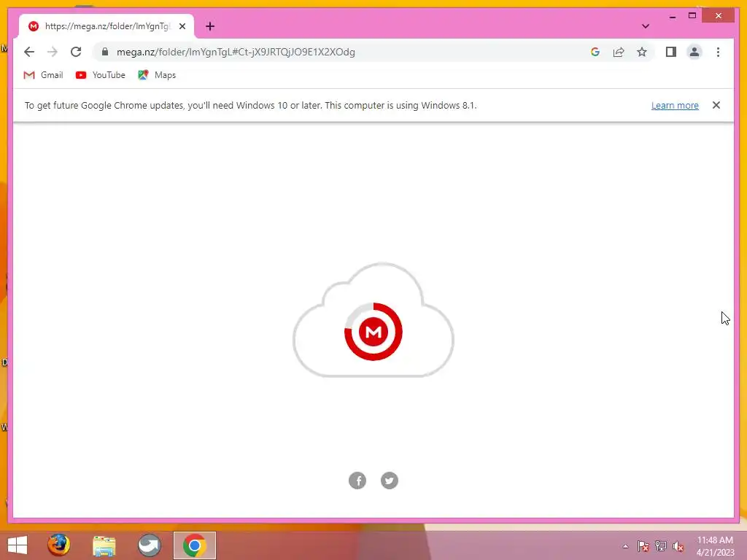Open Chrome side panel
747x560 pixels.
coord(671,52)
